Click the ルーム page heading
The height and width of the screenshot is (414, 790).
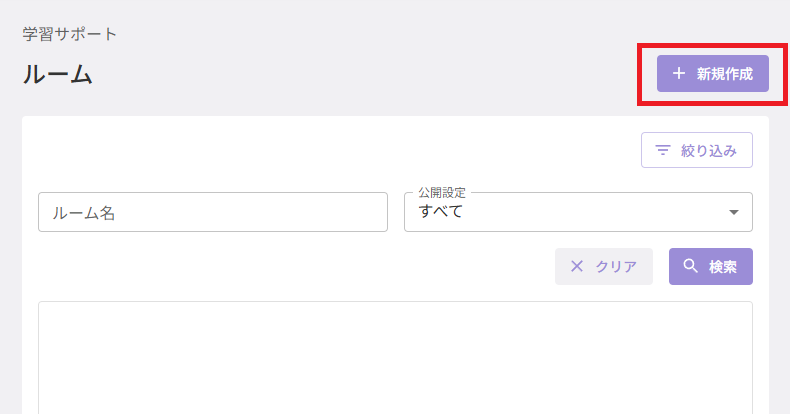(x=57, y=75)
